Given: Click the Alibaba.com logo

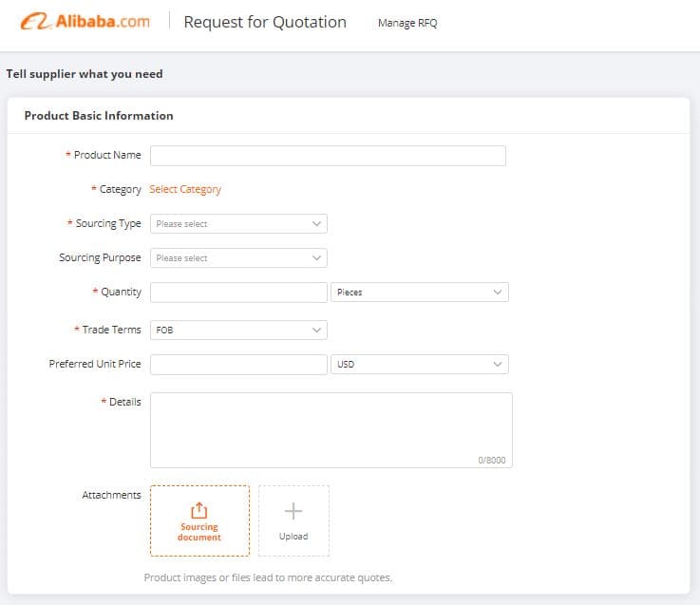Looking at the screenshot, I should coord(85,22).
